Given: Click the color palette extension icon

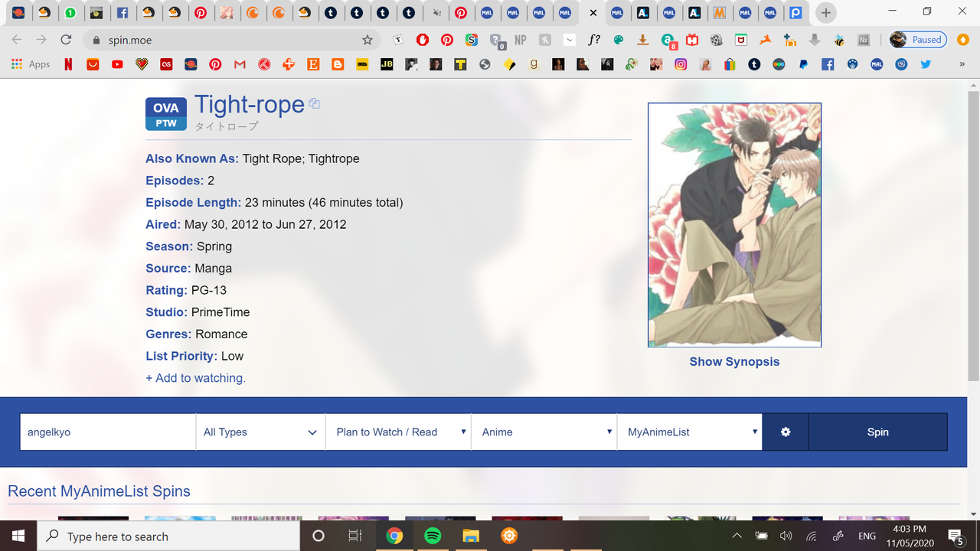Looking at the screenshot, I should (x=619, y=40).
